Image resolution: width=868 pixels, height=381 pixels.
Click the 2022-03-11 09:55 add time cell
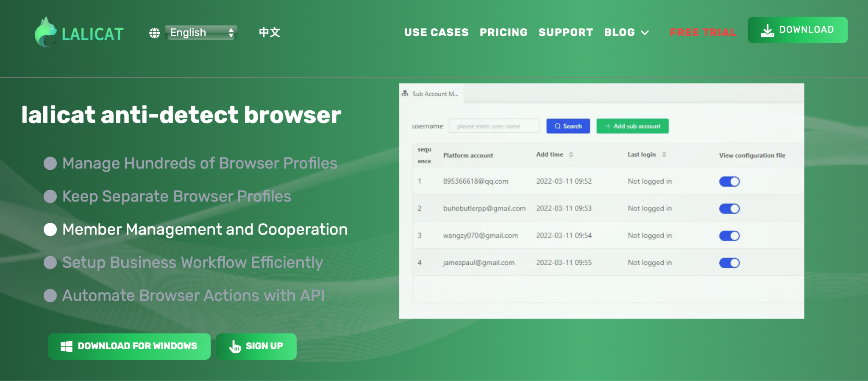(564, 263)
